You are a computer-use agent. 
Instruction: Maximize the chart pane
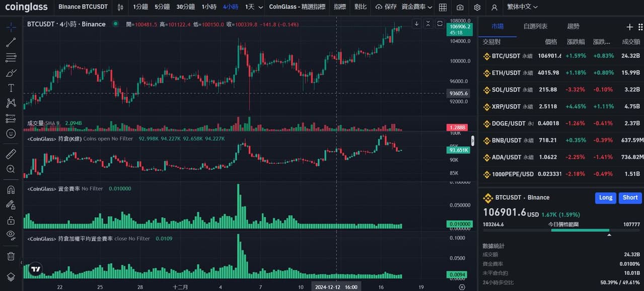[x=440, y=24]
